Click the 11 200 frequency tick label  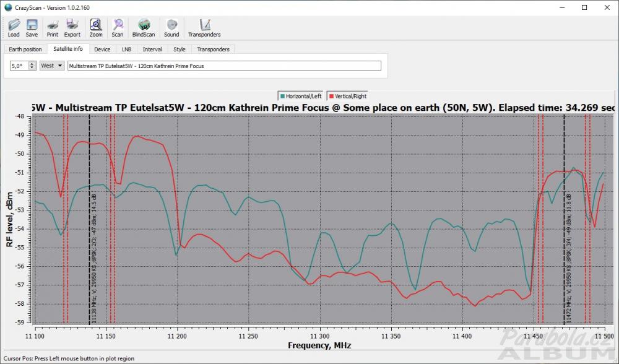pyautogui.click(x=177, y=336)
